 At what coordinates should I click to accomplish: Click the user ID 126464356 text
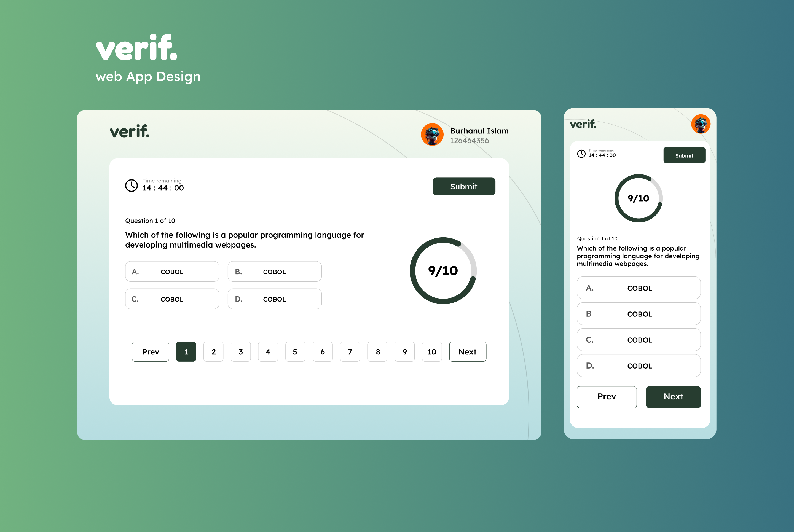click(x=469, y=141)
